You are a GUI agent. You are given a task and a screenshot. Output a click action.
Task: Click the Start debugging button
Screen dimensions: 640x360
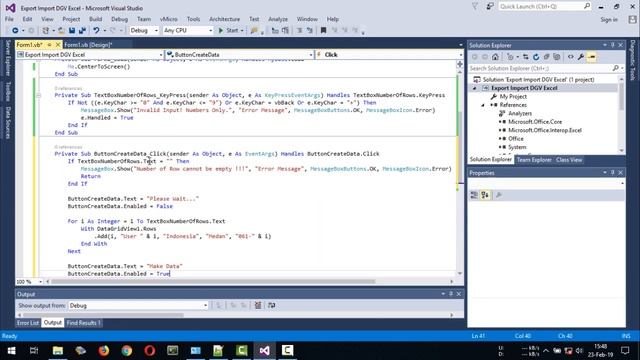point(231,31)
